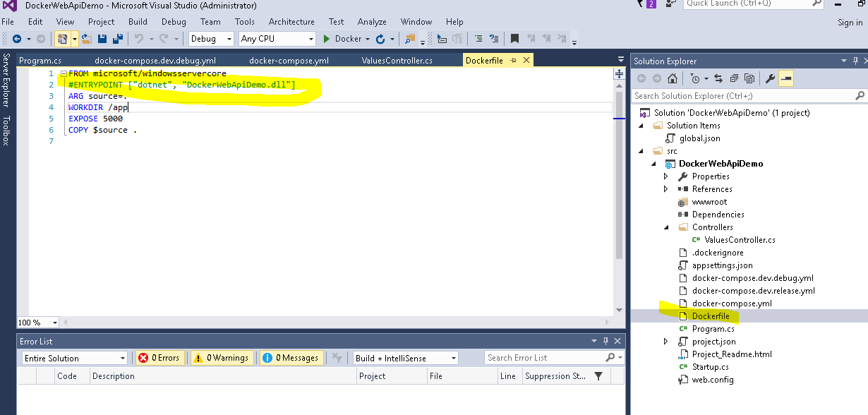The width and height of the screenshot is (868, 415).
Task: Save the current file with the Save icon
Action: pos(102,39)
